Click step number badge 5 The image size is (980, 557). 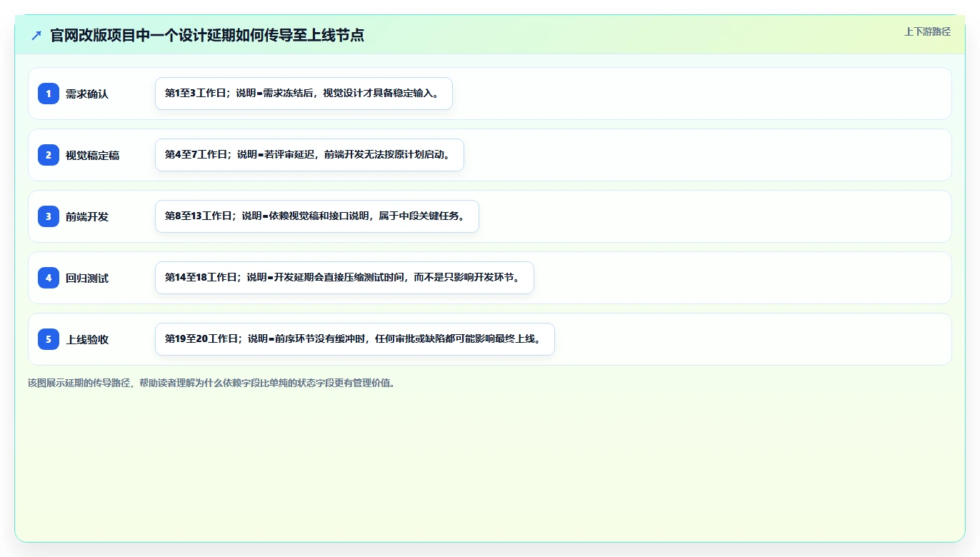pyautogui.click(x=49, y=339)
